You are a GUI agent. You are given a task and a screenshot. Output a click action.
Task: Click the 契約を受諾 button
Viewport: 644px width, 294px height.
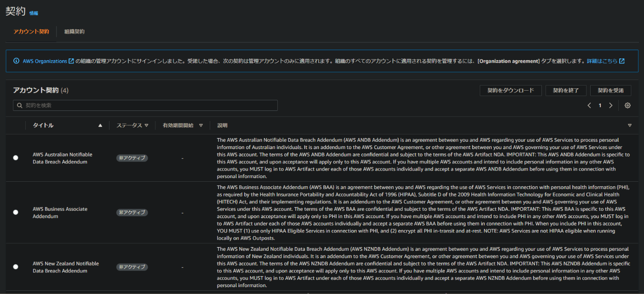click(611, 91)
